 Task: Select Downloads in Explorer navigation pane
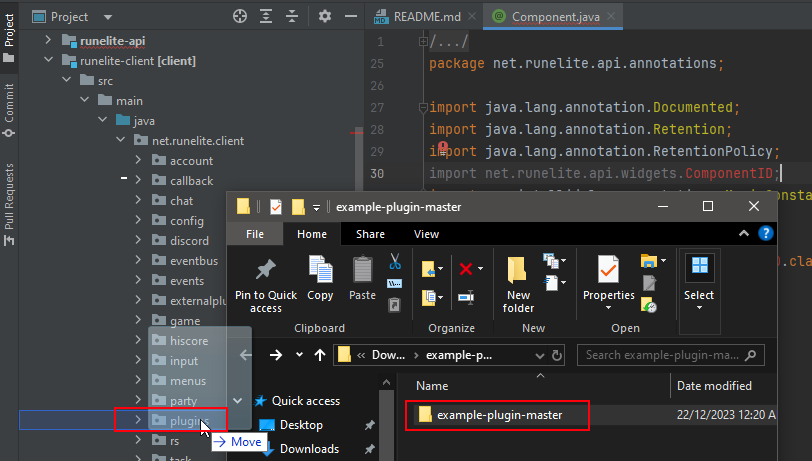309,449
